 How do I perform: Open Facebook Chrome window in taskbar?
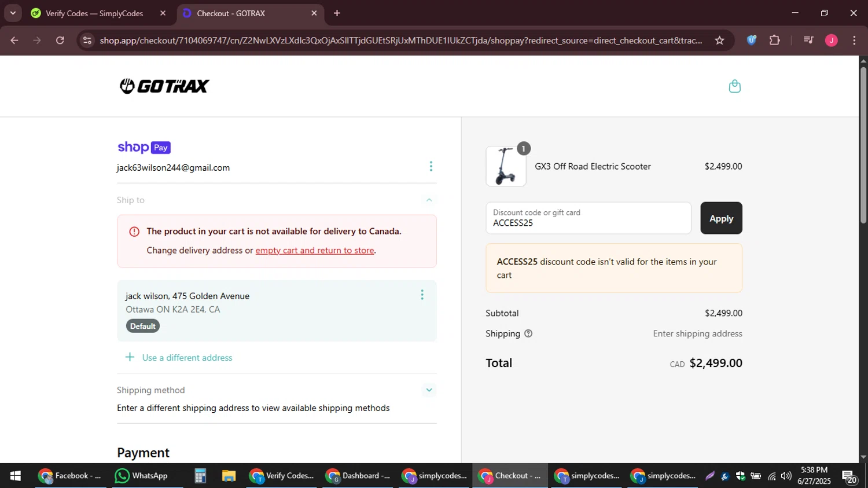(x=69, y=476)
